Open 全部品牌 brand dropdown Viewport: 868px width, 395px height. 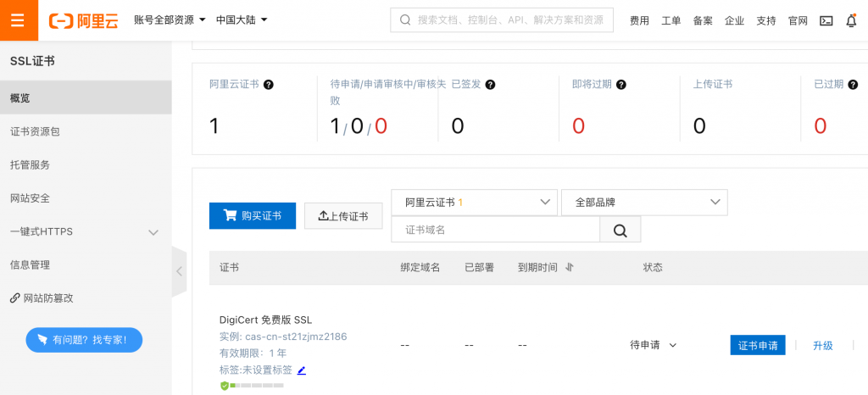pyautogui.click(x=644, y=203)
